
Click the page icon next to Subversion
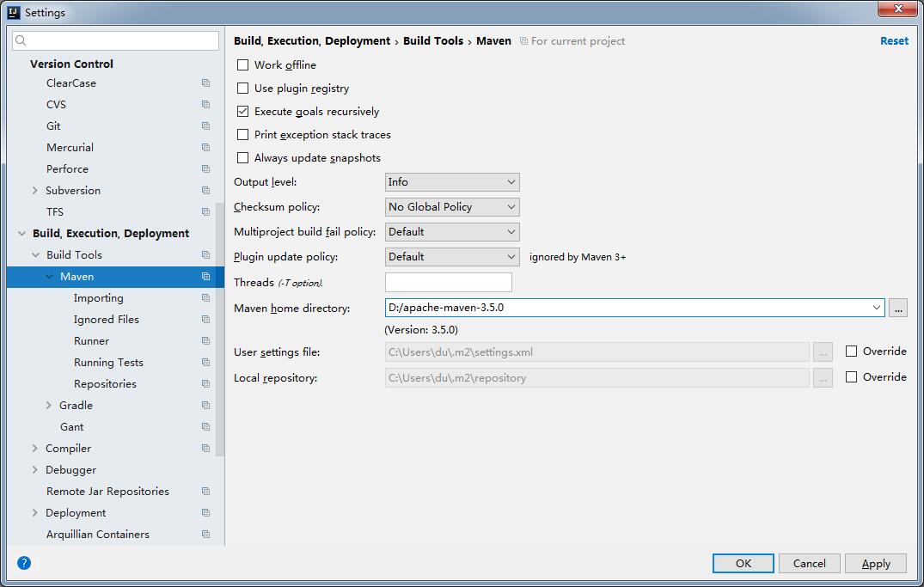click(205, 190)
